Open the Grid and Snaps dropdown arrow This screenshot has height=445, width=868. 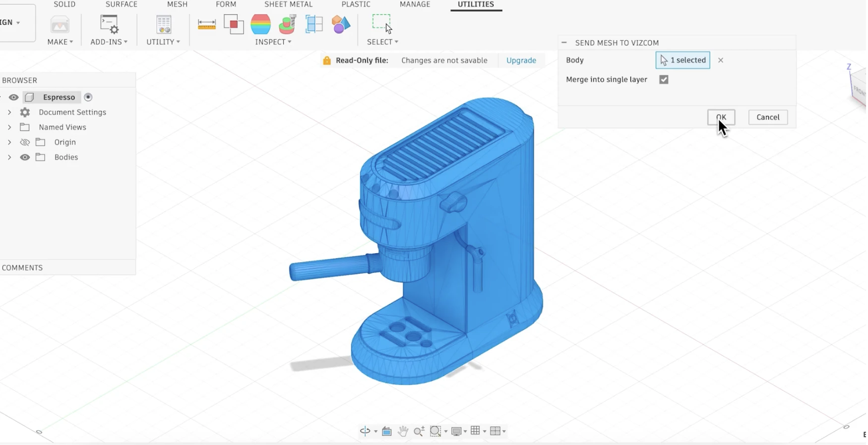[x=485, y=432]
